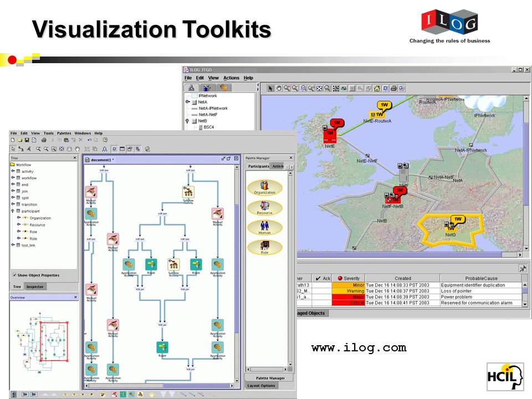Expand the NetA node in JTGO tree
This screenshot has height=399, width=532.
coord(187,102)
